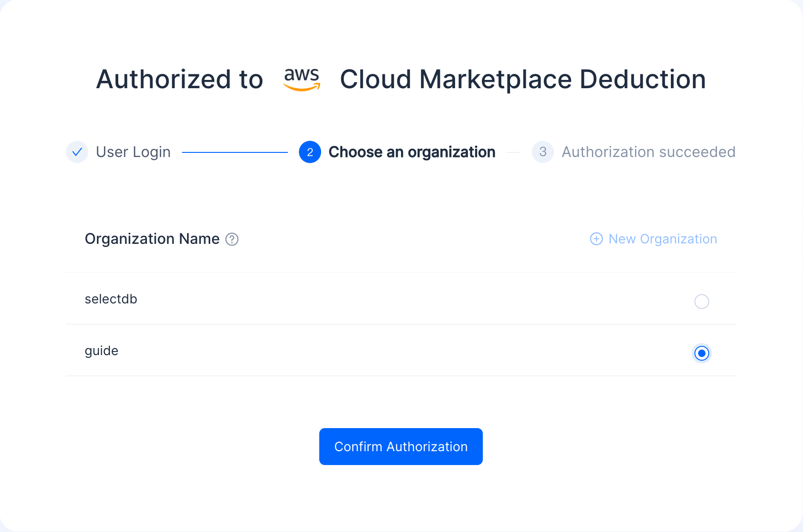Click the Choose an organization step label

412,152
